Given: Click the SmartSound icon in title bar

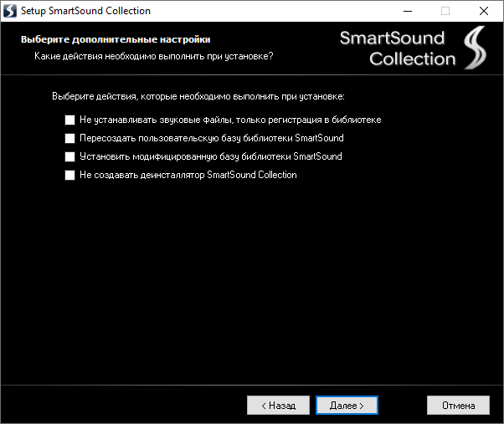Looking at the screenshot, I should tap(10, 11).
